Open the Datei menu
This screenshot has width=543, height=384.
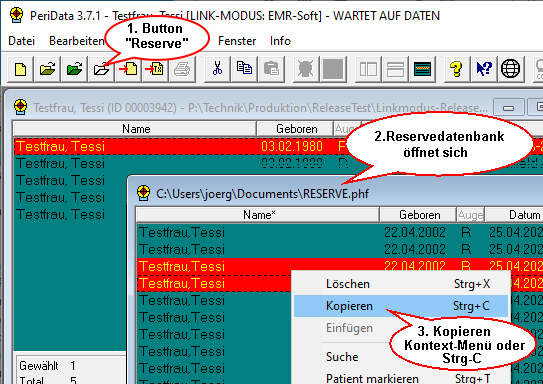[x=21, y=41]
